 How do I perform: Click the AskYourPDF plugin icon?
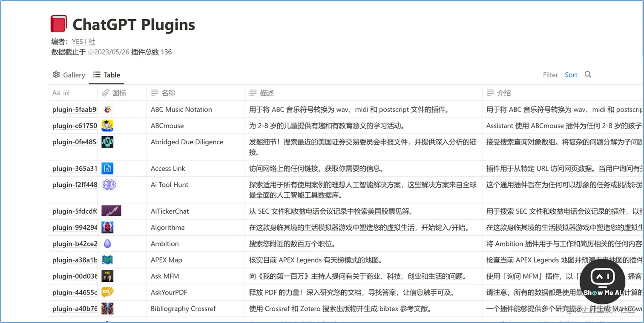(107, 292)
